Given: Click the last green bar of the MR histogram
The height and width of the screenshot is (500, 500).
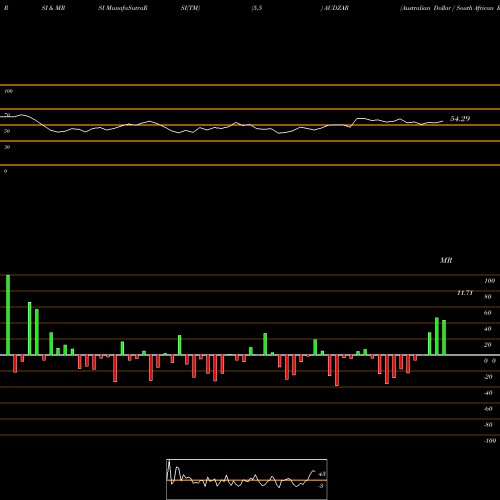Looking at the screenshot, I should point(444,338).
